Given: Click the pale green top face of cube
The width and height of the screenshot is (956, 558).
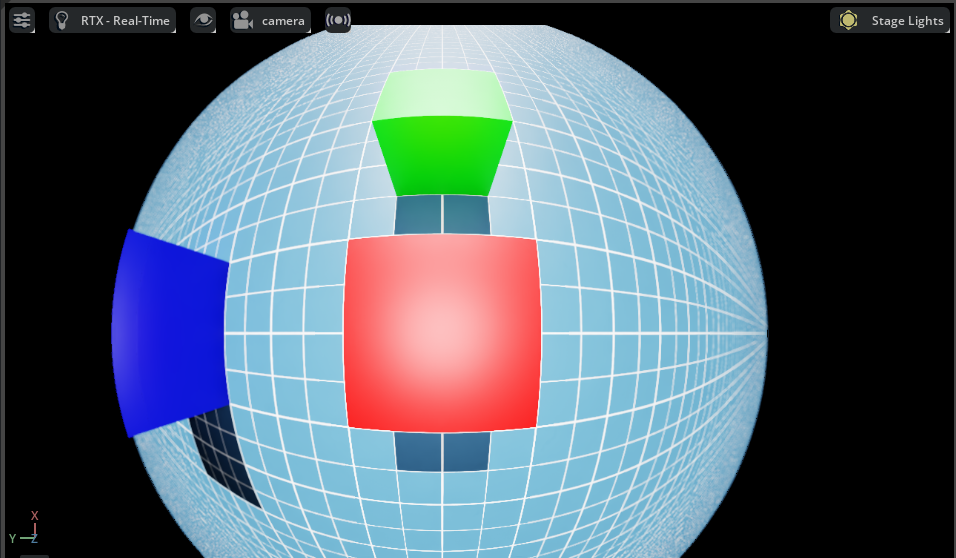Looking at the screenshot, I should (x=442, y=94).
